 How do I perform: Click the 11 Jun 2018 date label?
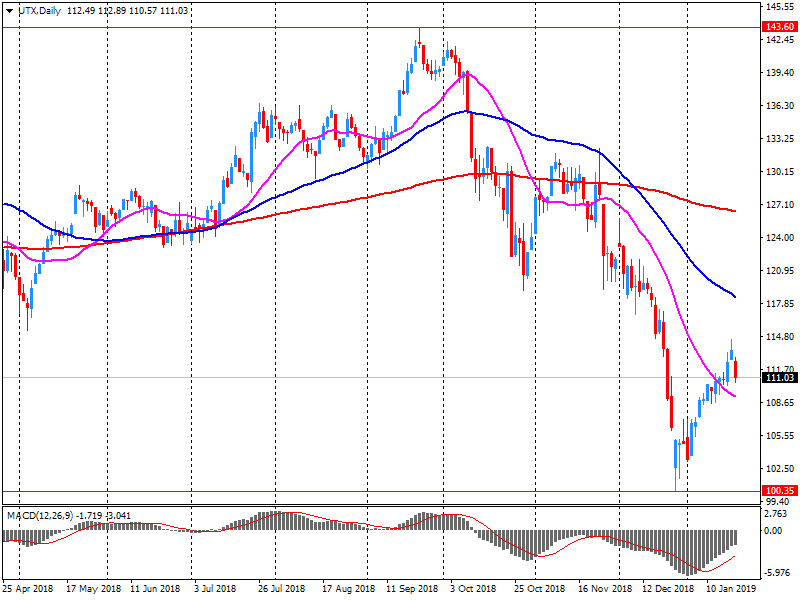[x=155, y=589]
